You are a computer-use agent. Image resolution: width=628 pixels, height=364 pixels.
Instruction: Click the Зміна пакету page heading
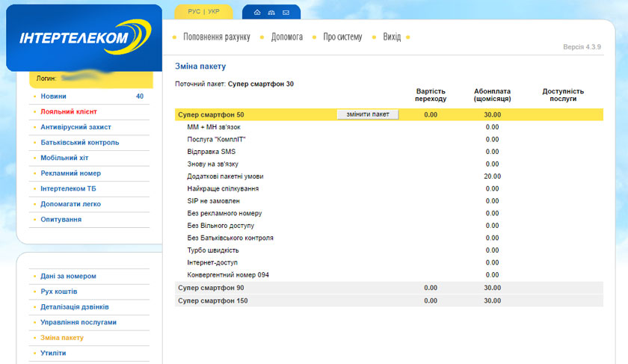pos(200,66)
